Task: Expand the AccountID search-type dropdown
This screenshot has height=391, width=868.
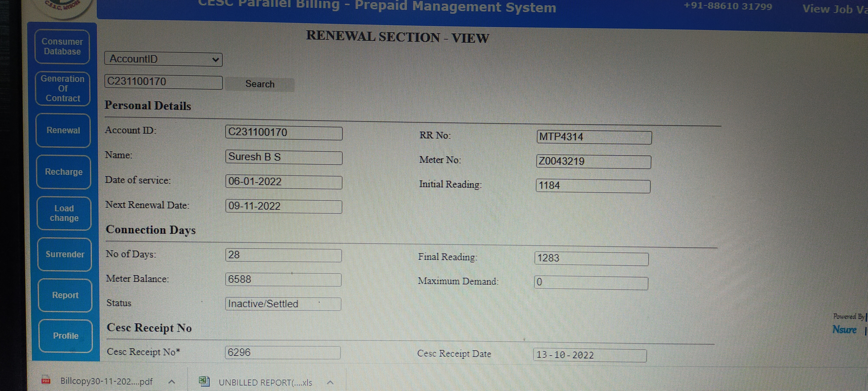Action: [163, 59]
